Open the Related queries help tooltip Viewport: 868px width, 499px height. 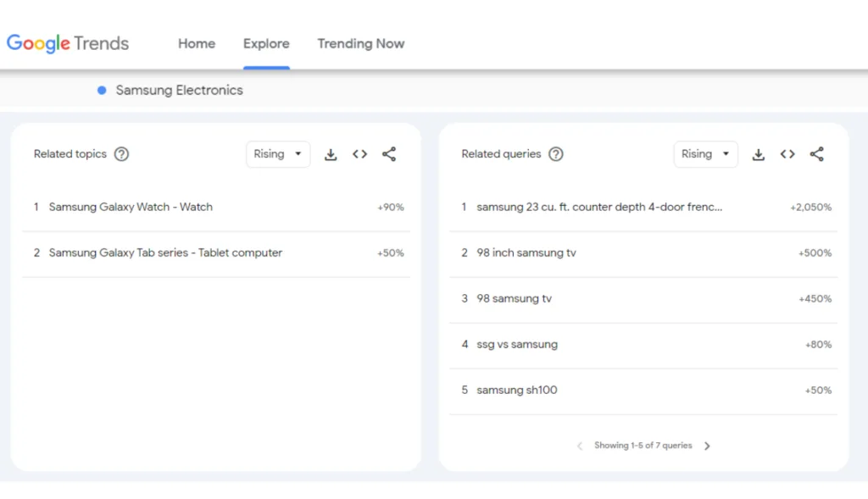pos(556,154)
